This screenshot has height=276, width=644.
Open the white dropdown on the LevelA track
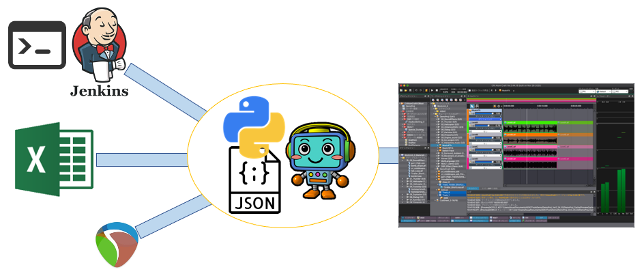(486, 131)
